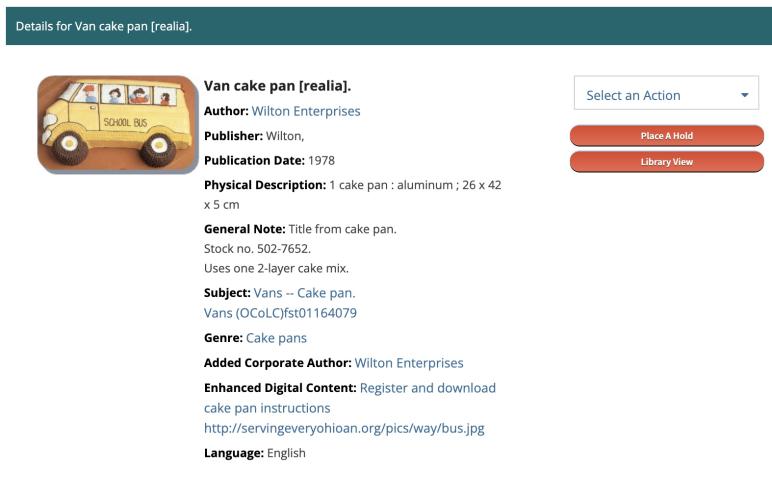Click the Details for Van cake pan header bar

pos(389,26)
